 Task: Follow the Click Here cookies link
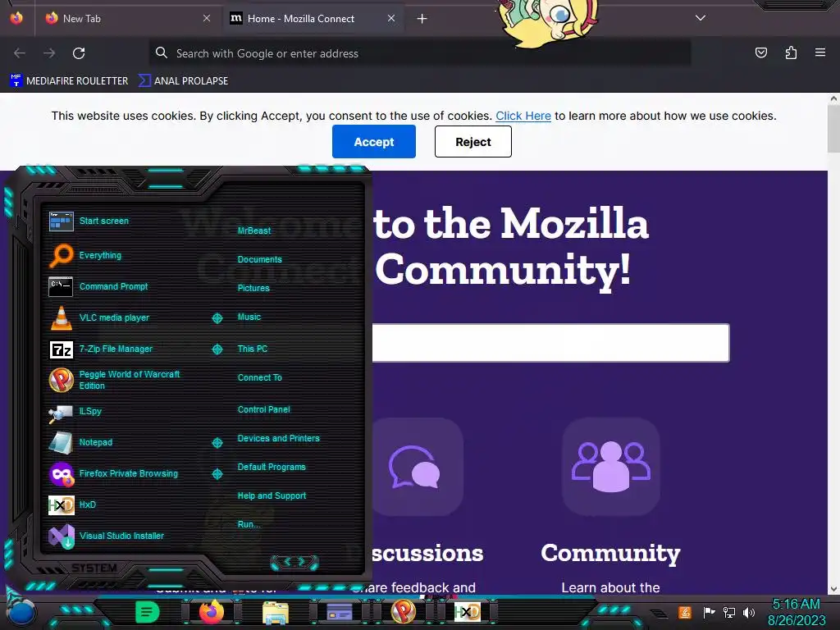523,116
